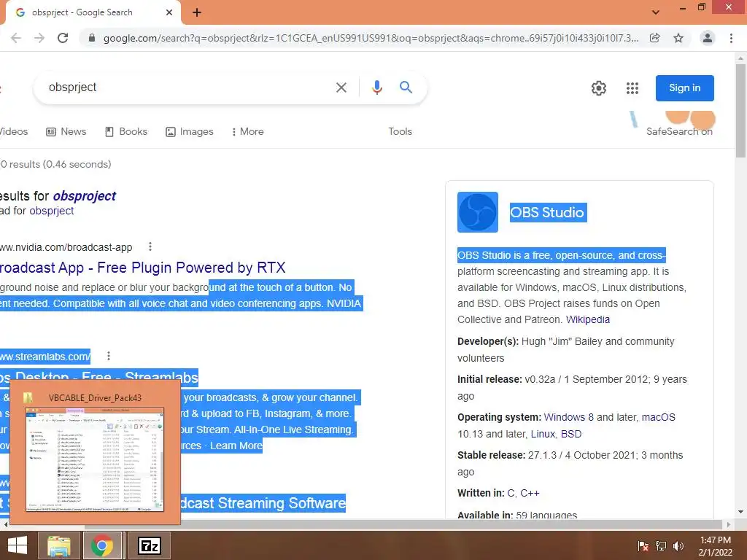Click the horizontal scrollbar right arrow
Viewport: 747px width, 560px height.
pyautogui.click(x=729, y=524)
